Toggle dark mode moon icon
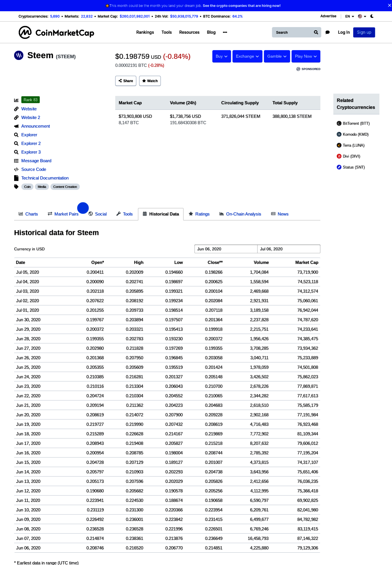Viewport: 392px width, 565px height. click(372, 16)
